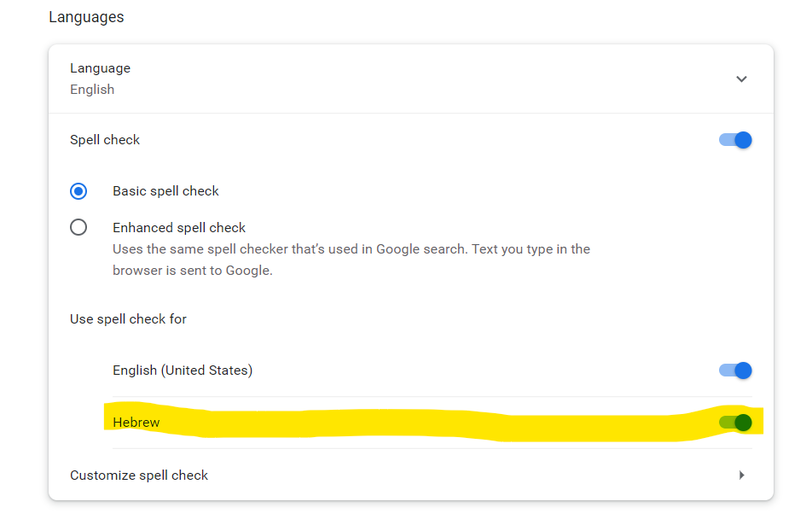Click the "Basic spell check" label text
This screenshot has height=531, width=812.
tap(165, 191)
